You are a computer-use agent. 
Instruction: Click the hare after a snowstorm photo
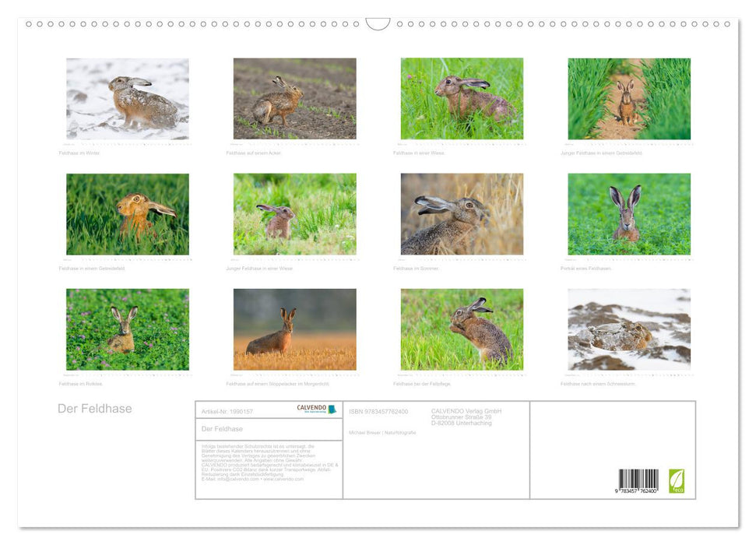(x=629, y=329)
